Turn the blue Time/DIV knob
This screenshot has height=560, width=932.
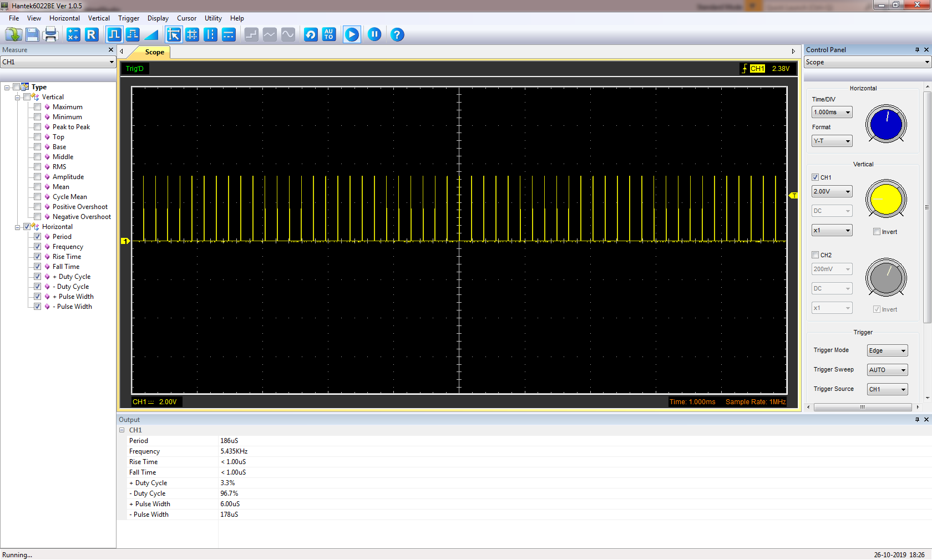pos(886,124)
